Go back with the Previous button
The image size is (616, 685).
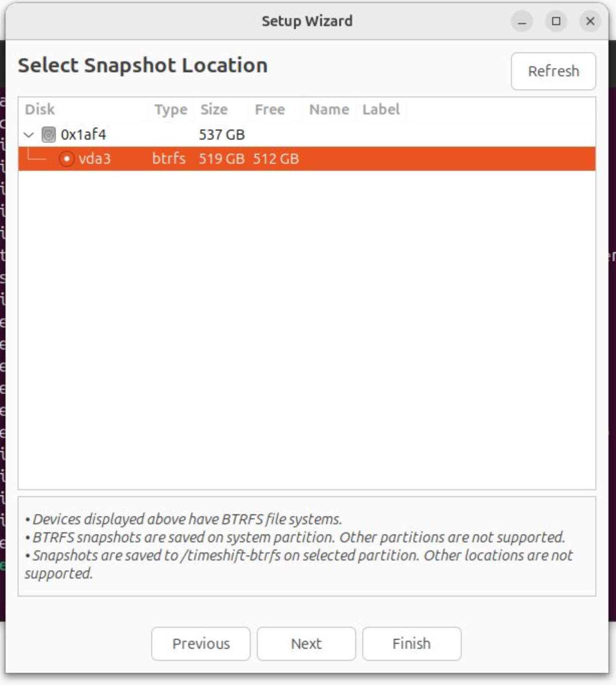coord(201,643)
